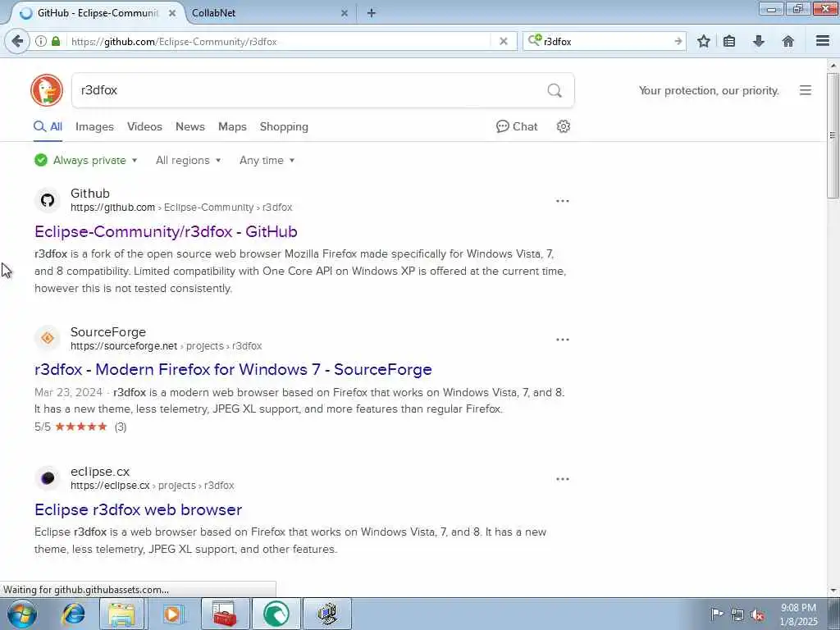Select the All search results tab
Viewport: 840px width, 630px height.
[48, 126]
